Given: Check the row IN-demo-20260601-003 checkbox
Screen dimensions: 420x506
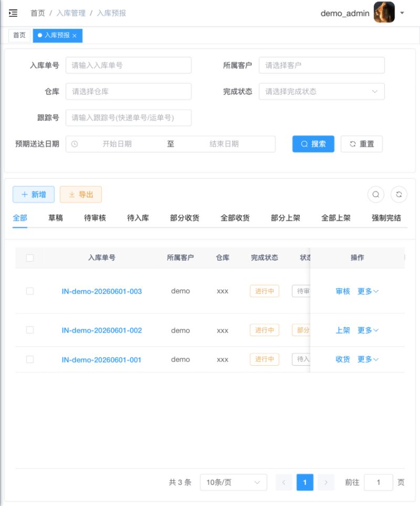Looking at the screenshot, I should [30, 291].
